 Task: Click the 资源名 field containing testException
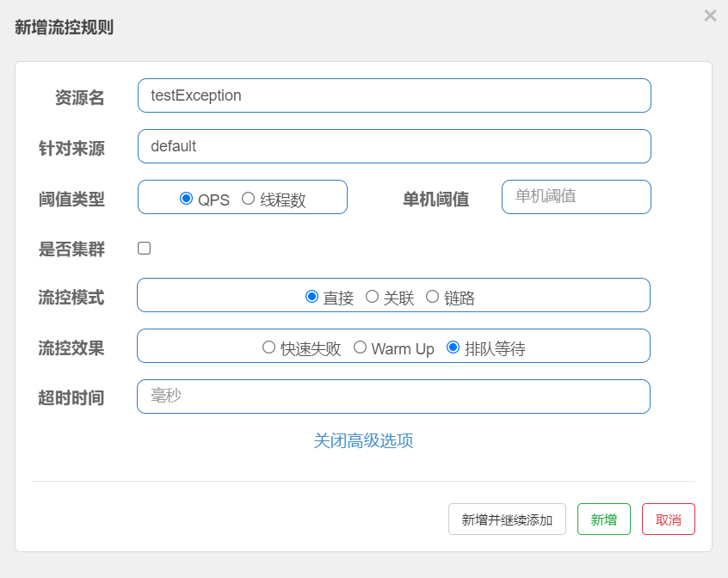point(393,95)
